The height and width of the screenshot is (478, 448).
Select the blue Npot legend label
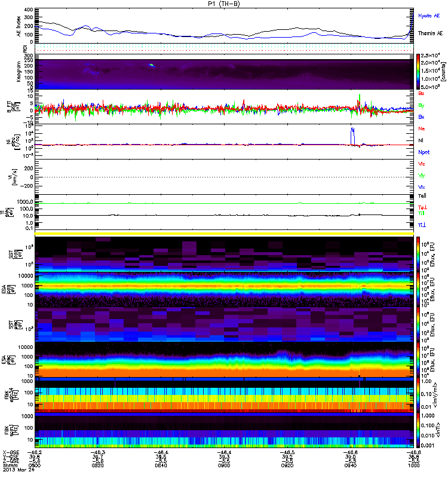click(424, 152)
